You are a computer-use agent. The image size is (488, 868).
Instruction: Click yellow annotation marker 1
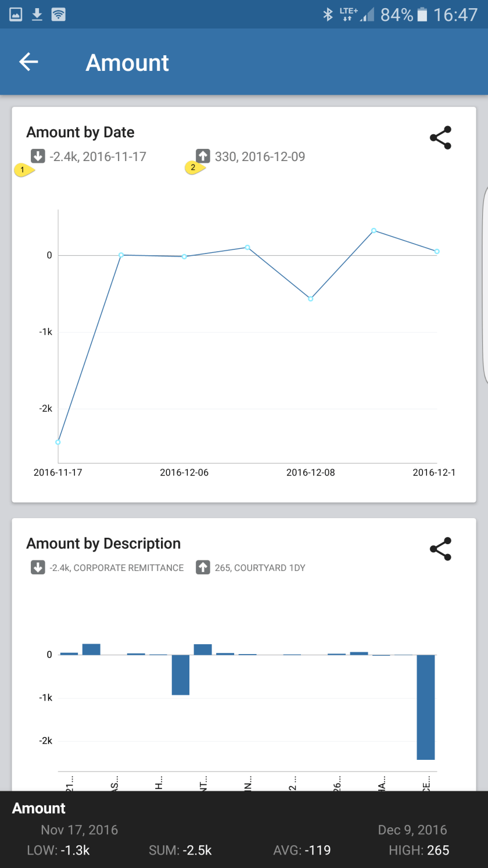[x=23, y=170]
